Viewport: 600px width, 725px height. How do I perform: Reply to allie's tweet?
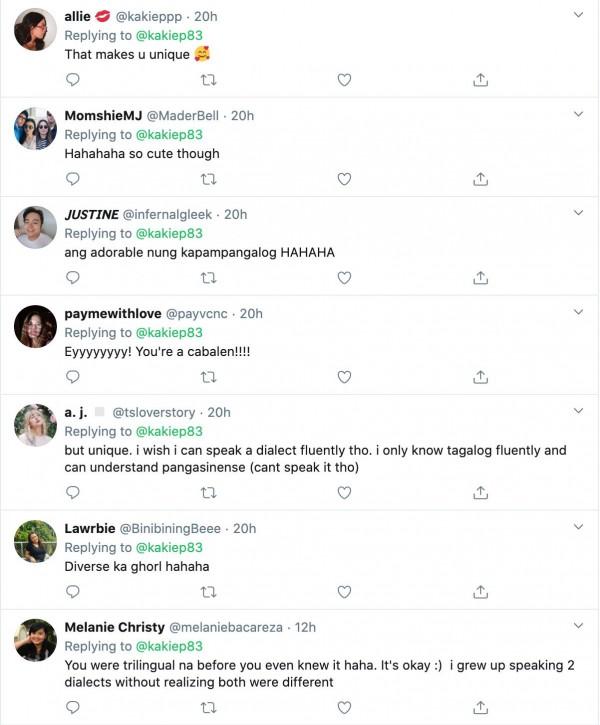pos(72,80)
